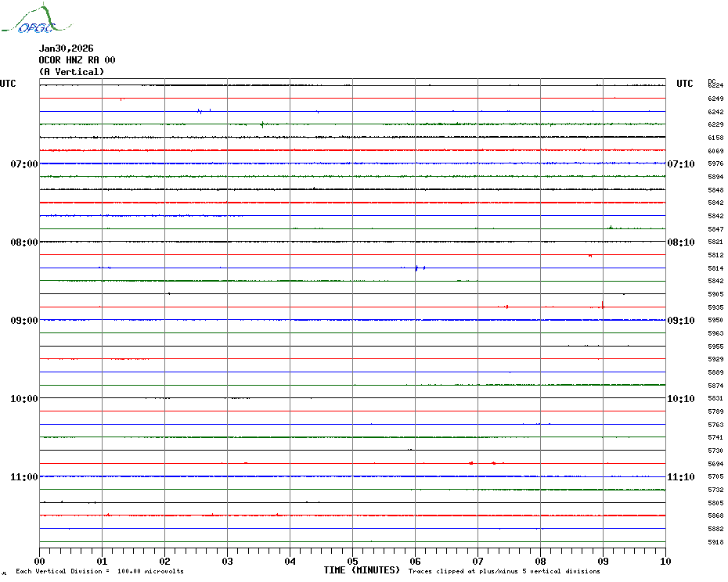The height and width of the screenshot is (582, 728).
Task: Click the 09:10 time label on right
Action: [680, 321]
